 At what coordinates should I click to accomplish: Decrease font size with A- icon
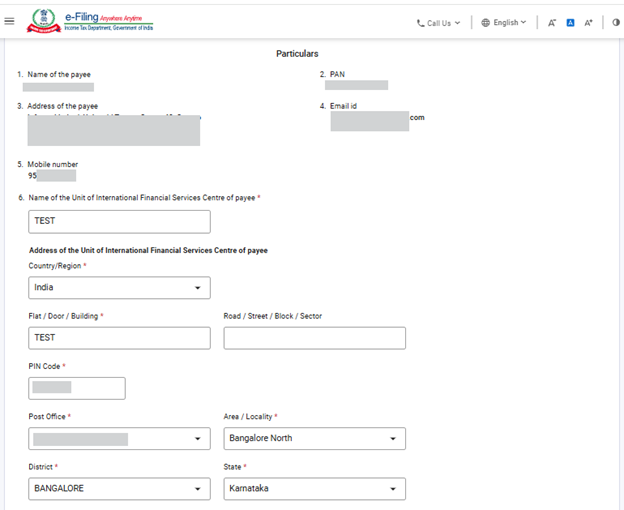pos(552,23)
